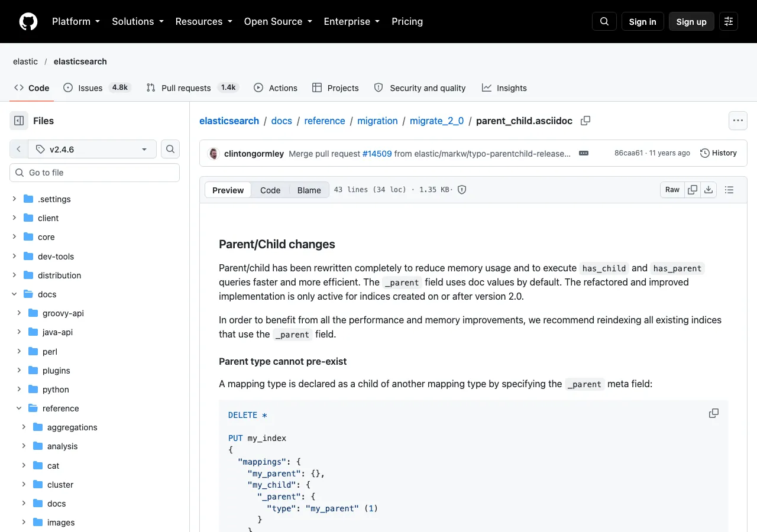Copy the code block contents
The image size is (757, 532).
714,413
